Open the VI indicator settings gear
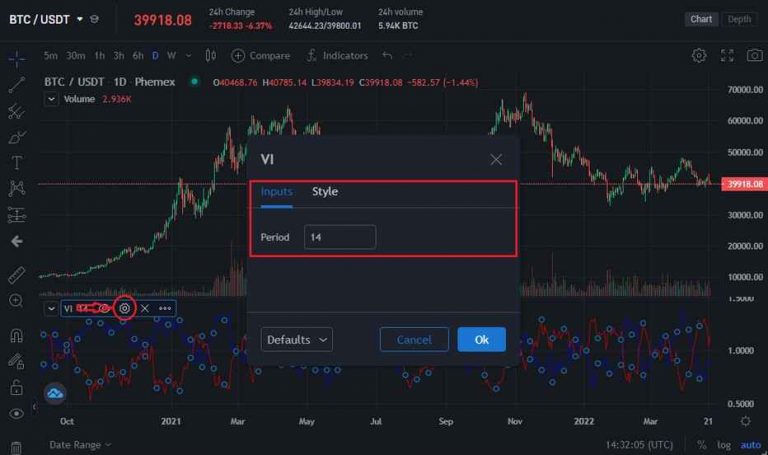The width and height of the screenshot is (768, 455). tap(125, 308)
